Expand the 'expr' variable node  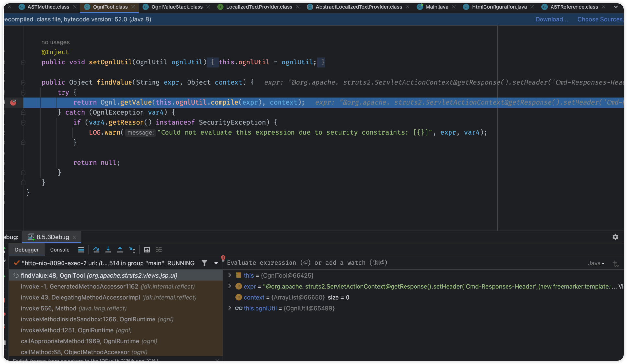[230, 286]
